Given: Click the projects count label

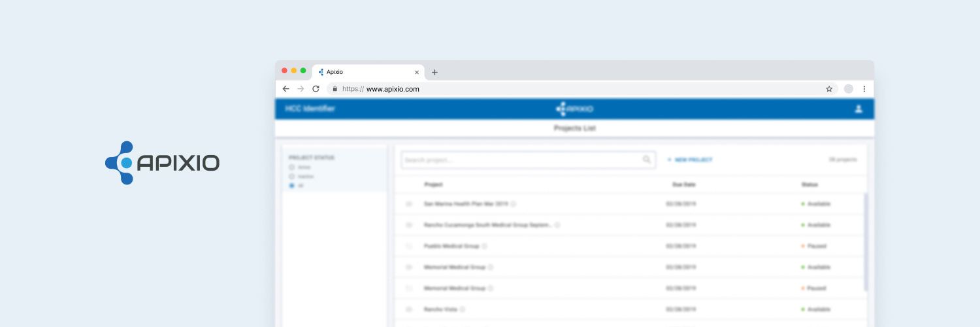Looking at the screenshot, I should pyautogui.click(x=843, y=160).
